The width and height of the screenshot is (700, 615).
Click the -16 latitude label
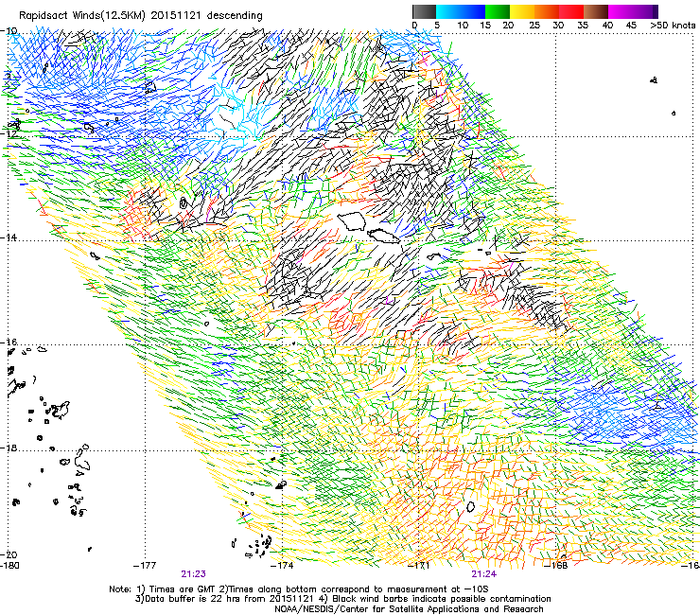pyautogui.click(x=9, y=342)
